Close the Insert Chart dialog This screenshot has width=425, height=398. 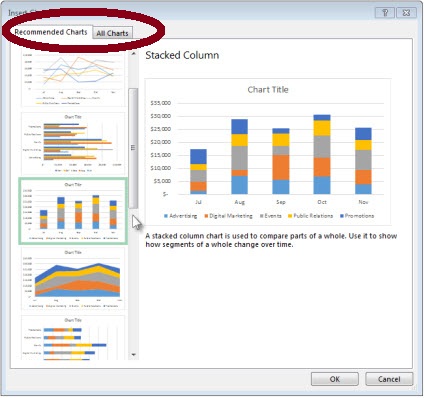pyautogui.click(x=406, y=13)
